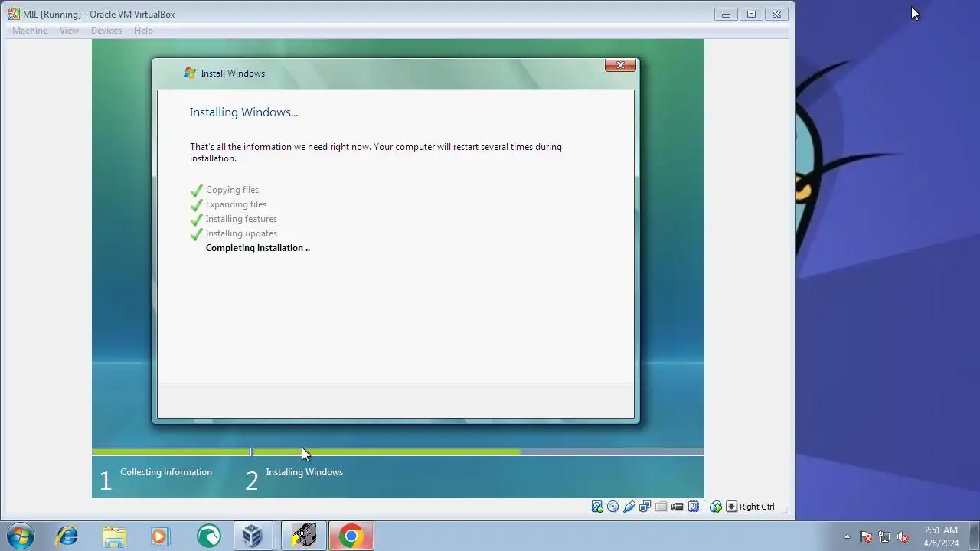Click the Installing updates checkmark
This screenshot has width=980, height=551.
point(197,233)
